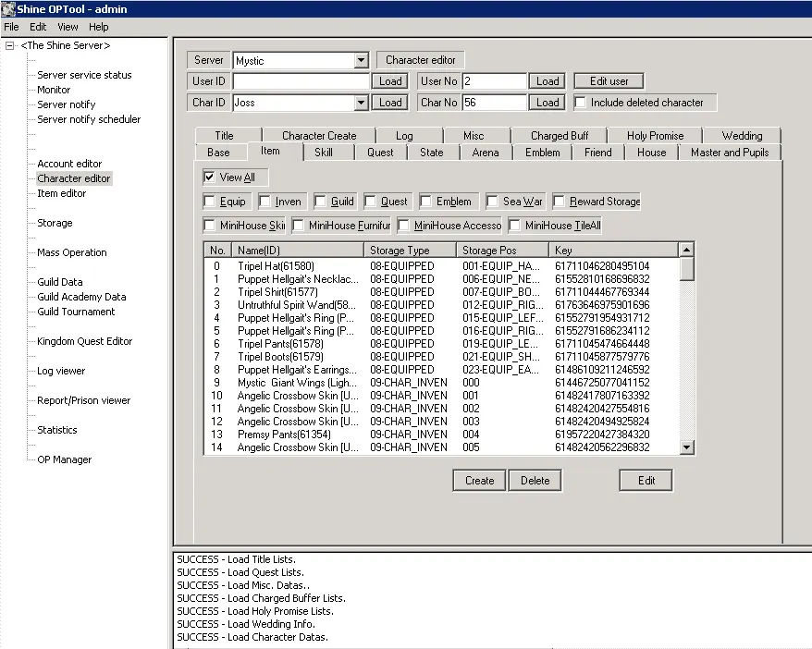The image size is (812, 649).
Task: Tick the Quest filter checkbox
Action: coord(370,202)
